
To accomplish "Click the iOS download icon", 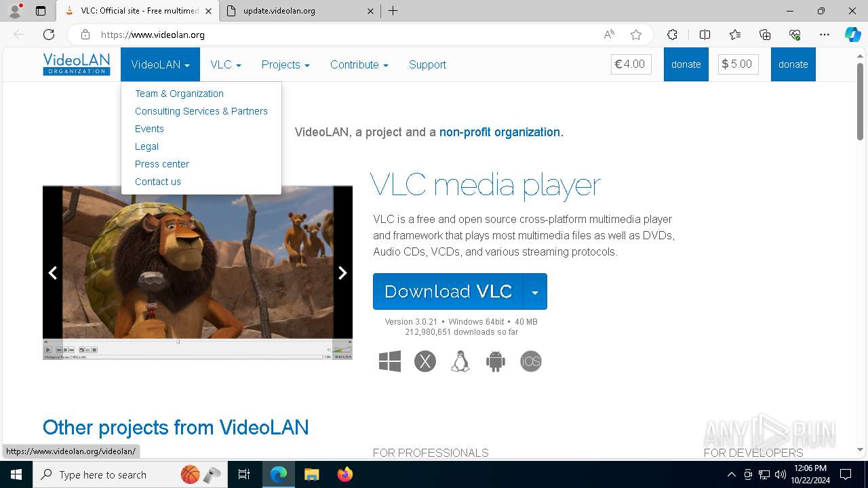I will 531,361.
